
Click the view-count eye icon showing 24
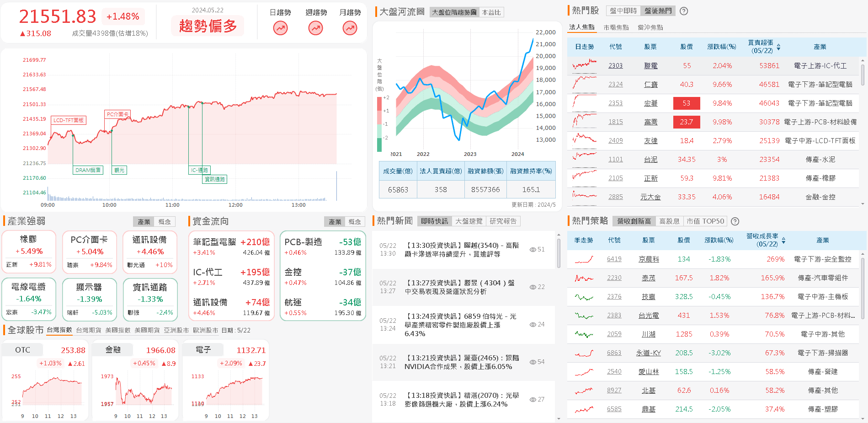tap(533, 325)
